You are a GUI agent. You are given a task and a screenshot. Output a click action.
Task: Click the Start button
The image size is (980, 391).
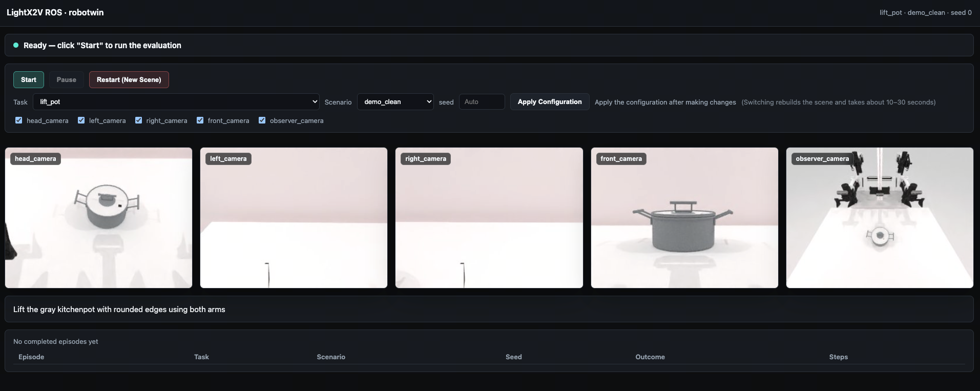pos(29,79)
